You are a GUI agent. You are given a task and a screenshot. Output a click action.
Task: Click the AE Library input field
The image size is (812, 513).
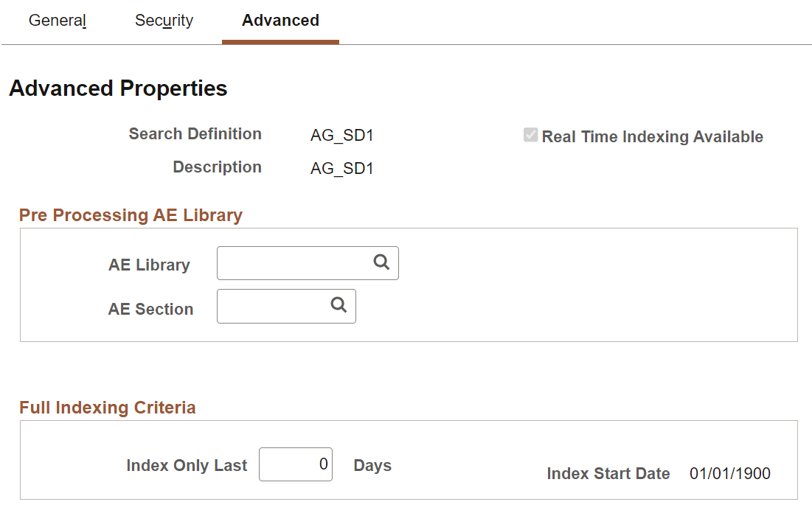[x=295, y=262]
